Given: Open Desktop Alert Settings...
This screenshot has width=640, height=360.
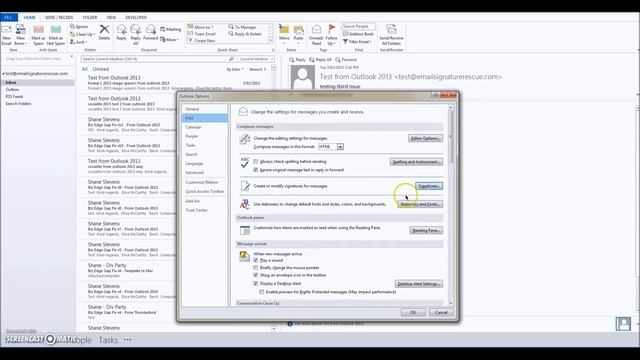Looking at the screenshot, I should point(419,284).
